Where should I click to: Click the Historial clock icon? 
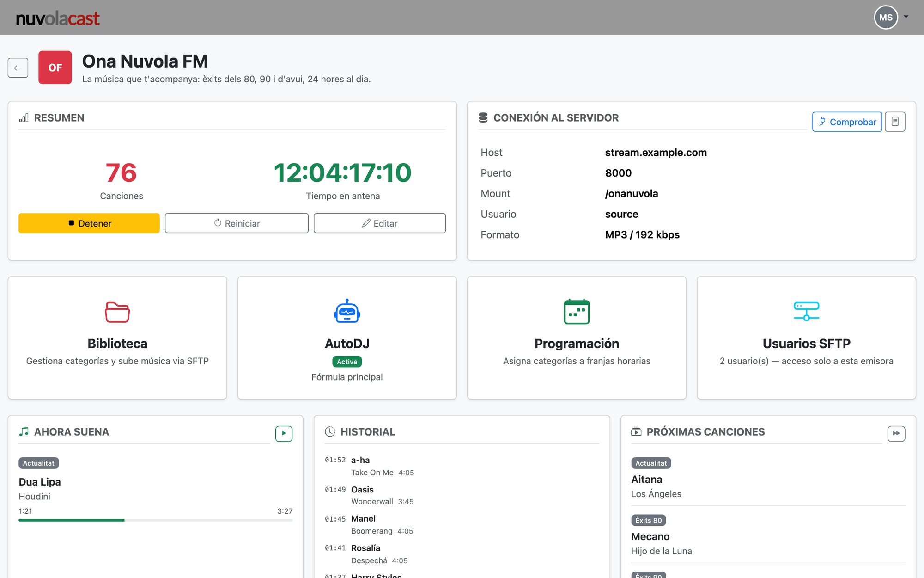click(x=330, y=432)
